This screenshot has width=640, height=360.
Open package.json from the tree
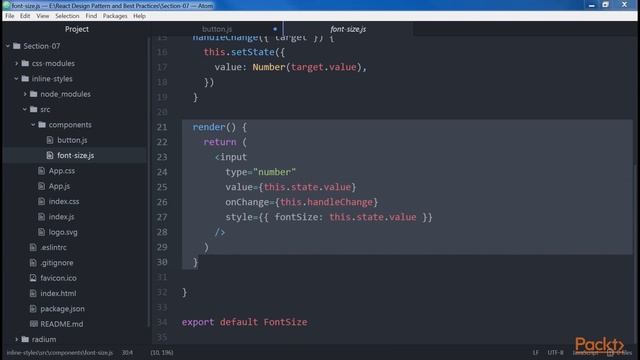[x=62, y=309]
